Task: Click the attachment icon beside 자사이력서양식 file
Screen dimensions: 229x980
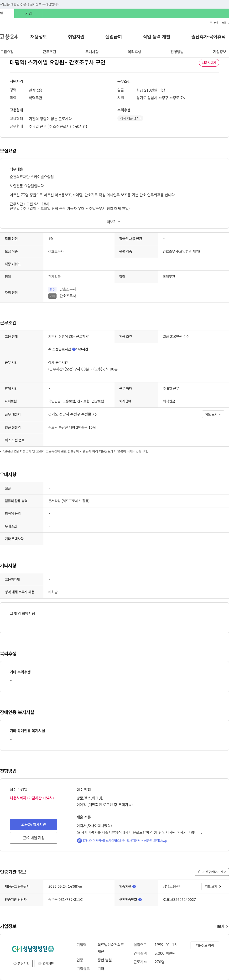Action: pos(79,841)
